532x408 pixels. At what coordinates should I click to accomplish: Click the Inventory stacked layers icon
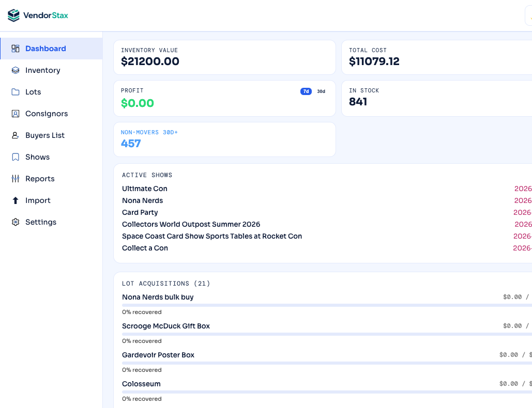(16, 70)
